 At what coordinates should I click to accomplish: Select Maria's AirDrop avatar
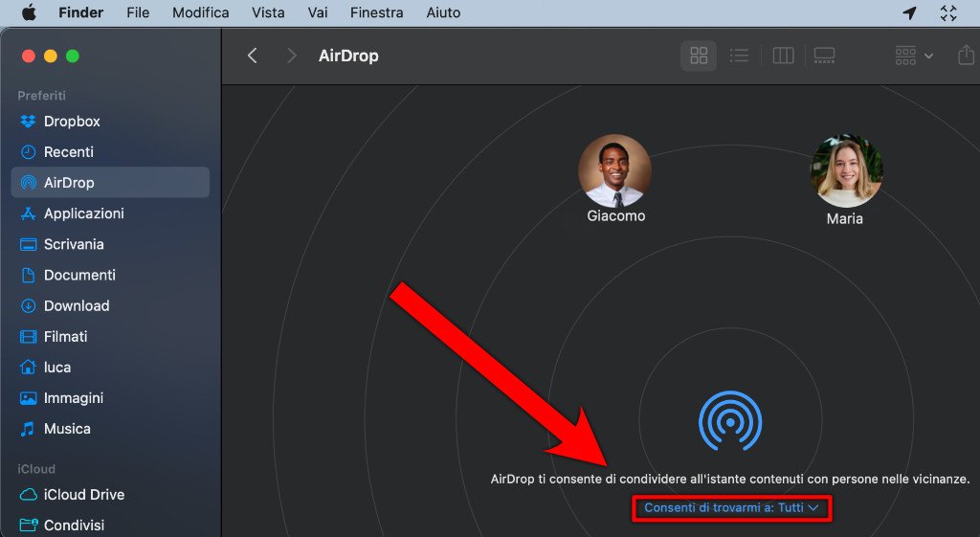pos(846,170)
